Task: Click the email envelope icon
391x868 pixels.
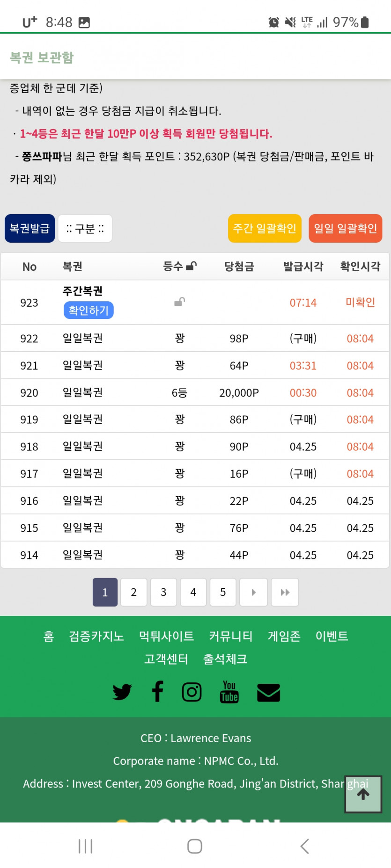Action: coord(269,693)
